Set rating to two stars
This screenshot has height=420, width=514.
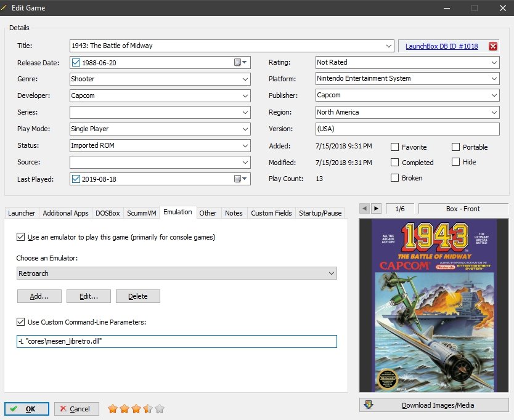point(124,408)
